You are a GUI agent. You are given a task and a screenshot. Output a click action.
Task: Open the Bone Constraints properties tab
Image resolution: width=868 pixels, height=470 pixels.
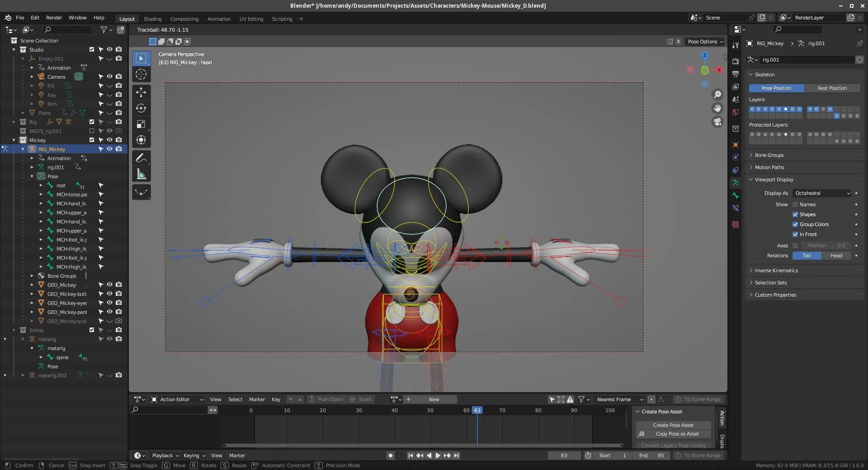[x=736, y=208]
